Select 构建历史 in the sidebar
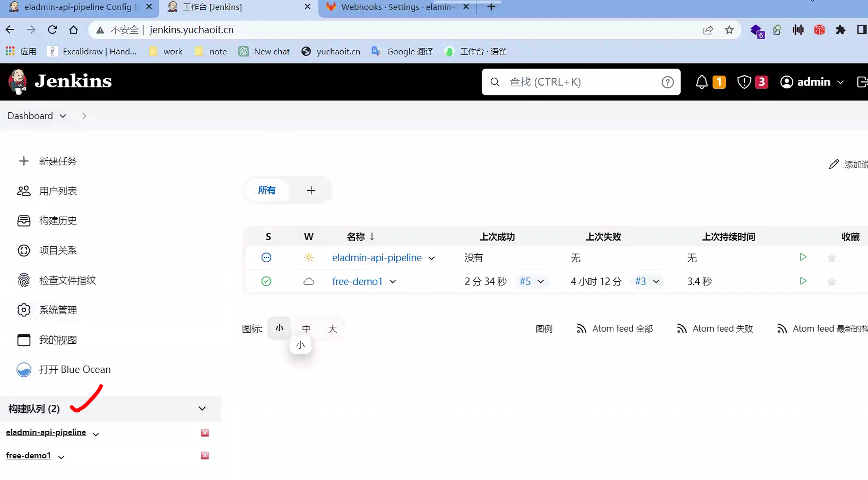Viewport: 868px width, 480px height. (x=57, y=220)
